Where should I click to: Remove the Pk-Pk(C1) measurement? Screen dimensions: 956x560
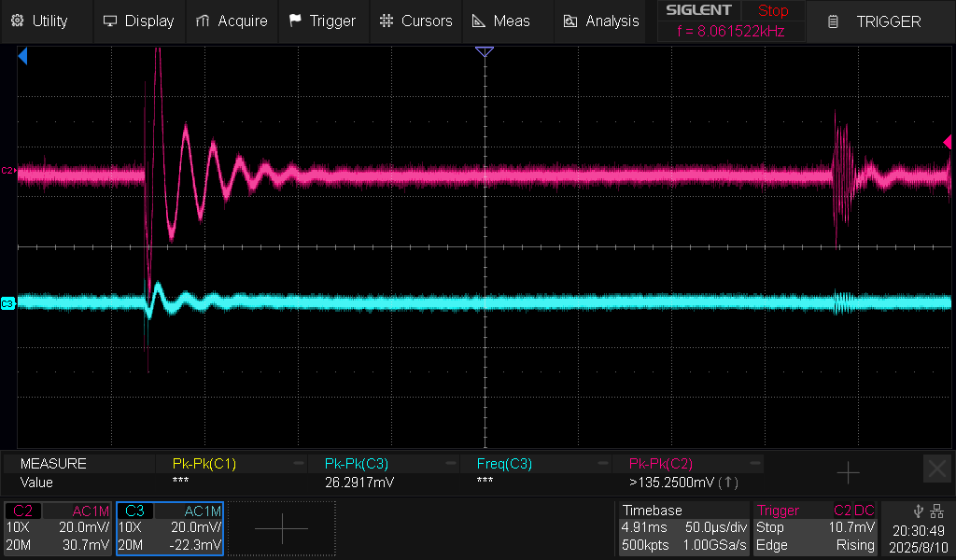coord(299,463)
